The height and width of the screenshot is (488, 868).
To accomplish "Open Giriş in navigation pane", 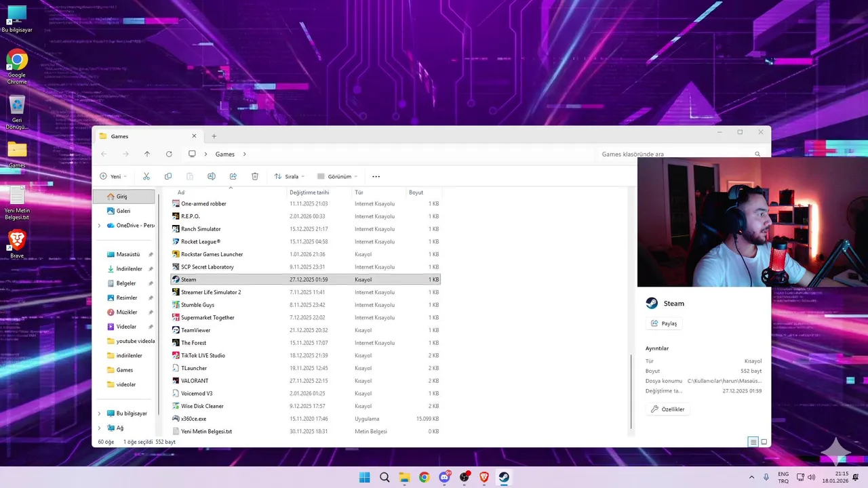I will tap(124, 197).
